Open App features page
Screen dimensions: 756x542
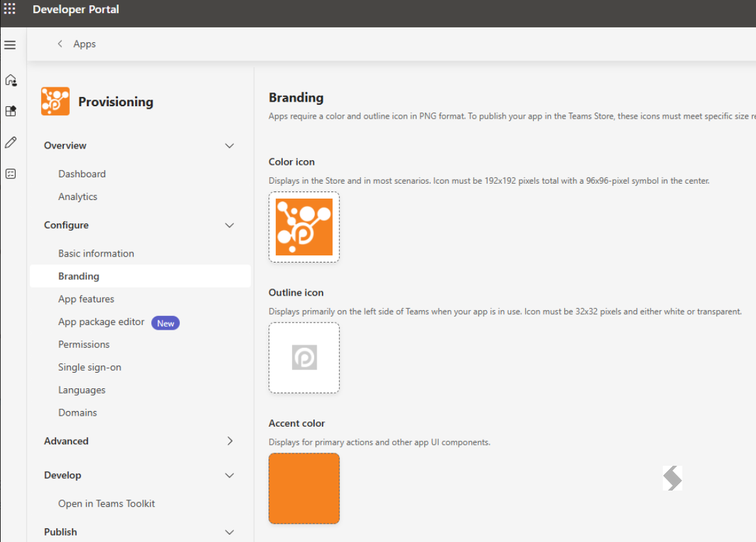coord(86,299)
